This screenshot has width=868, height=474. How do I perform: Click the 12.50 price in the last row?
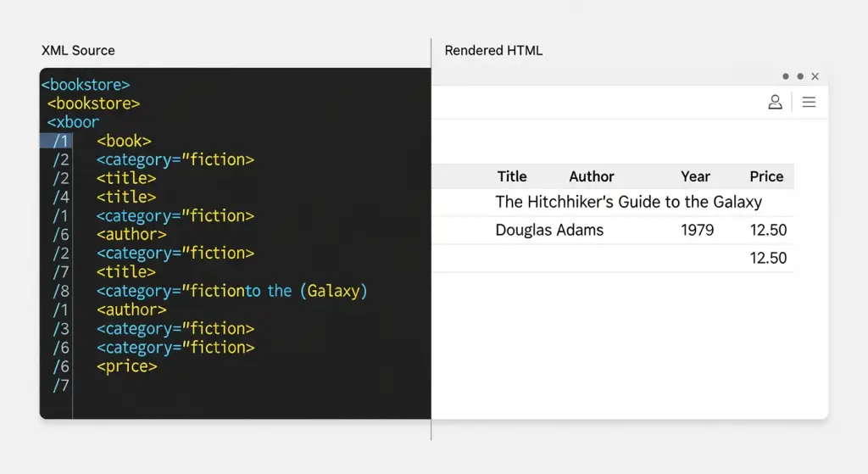click(768, 258)
